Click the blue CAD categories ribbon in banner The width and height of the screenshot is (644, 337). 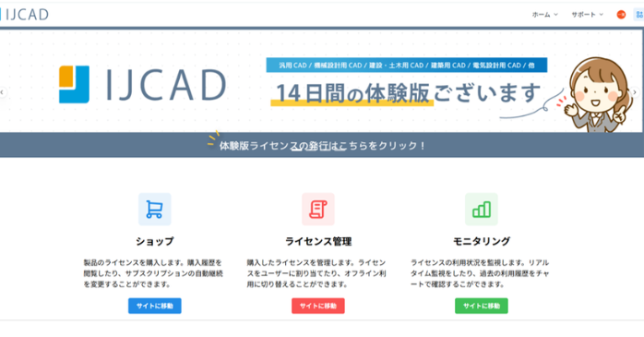click(x=407, y=65)
